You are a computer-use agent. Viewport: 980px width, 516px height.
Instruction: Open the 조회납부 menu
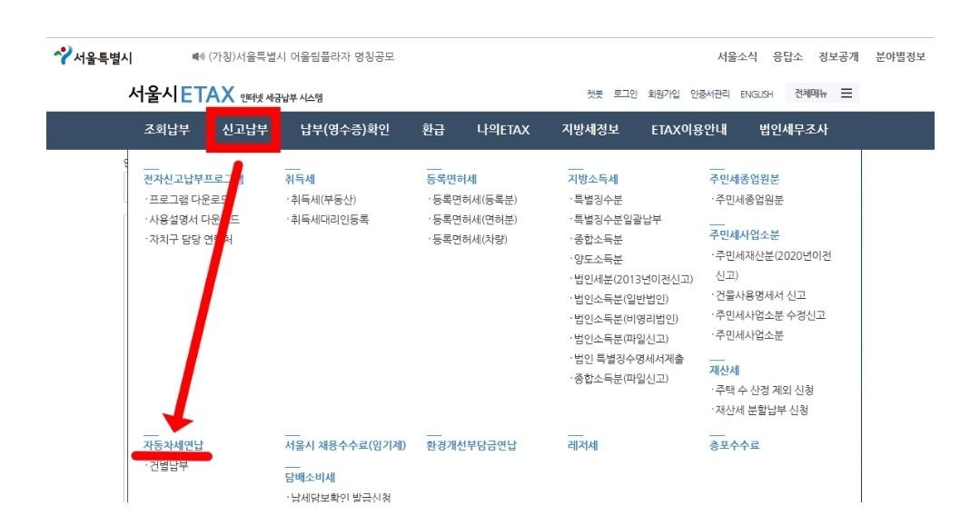[x=166, y=130]
